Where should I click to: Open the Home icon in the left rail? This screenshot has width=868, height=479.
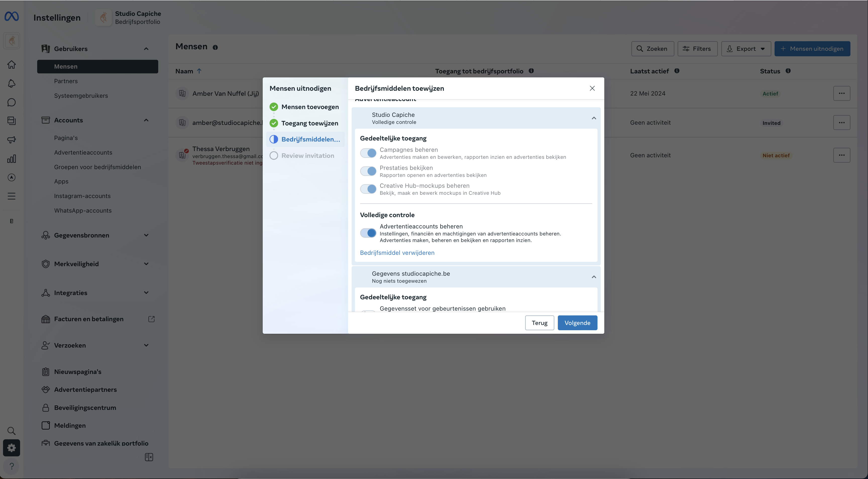point(12,64)
